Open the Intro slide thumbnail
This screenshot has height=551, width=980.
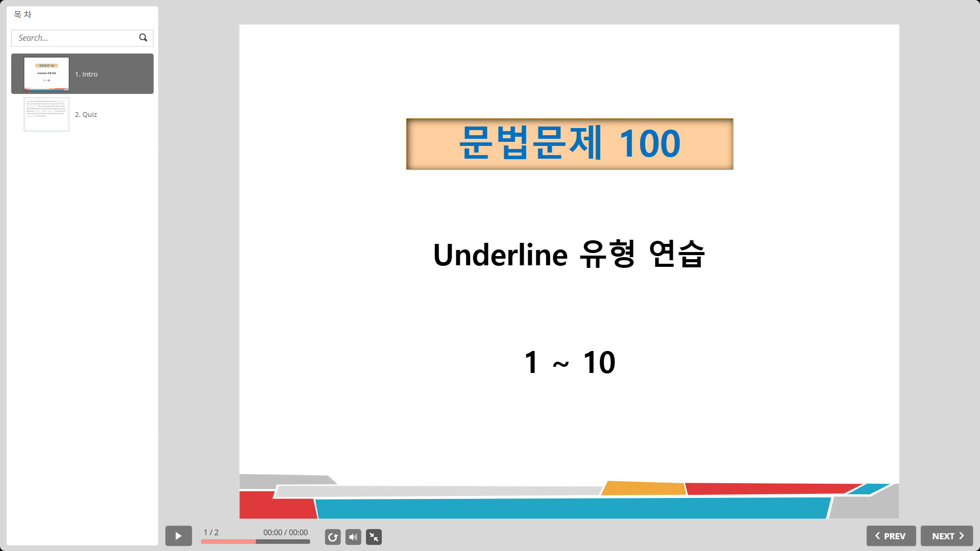[46, 74]
